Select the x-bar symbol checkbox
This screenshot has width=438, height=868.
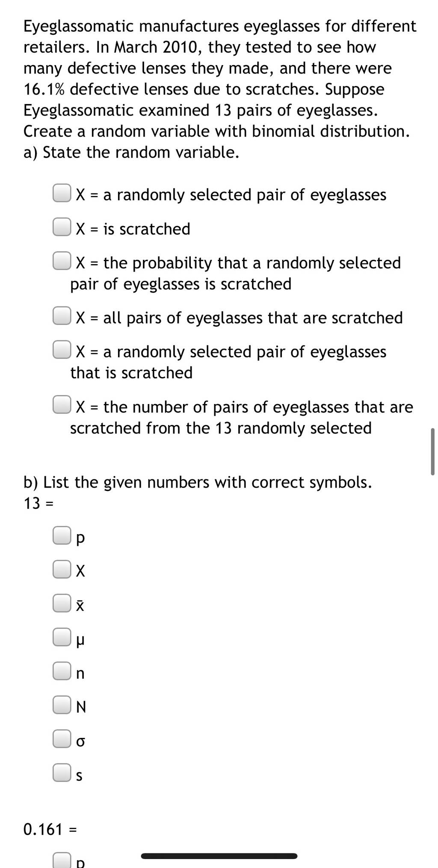click(62, 603)
